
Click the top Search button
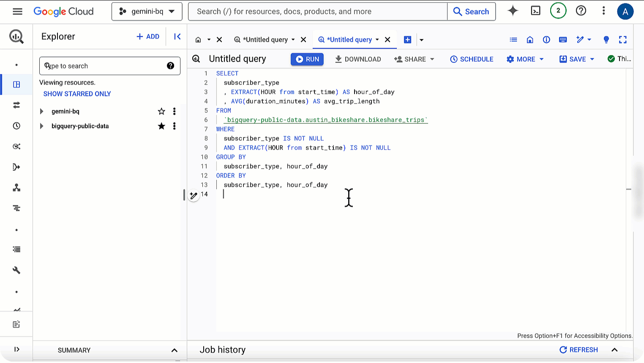pyautogui.click(x=471, y=11)
